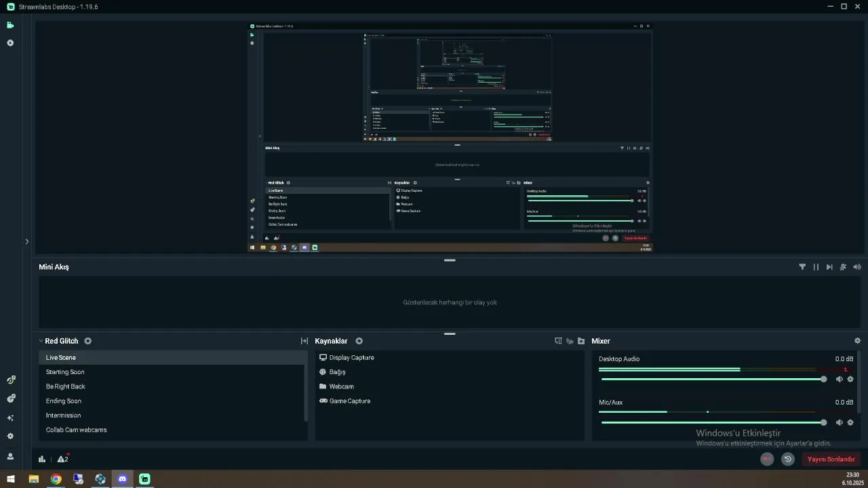Adjust the Desktop Audio volume slider
Screen dimensions: 868x488
pos(713,380)
